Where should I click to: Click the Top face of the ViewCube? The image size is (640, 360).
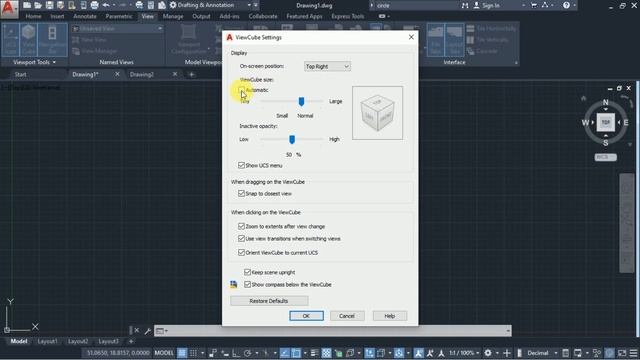605,122
